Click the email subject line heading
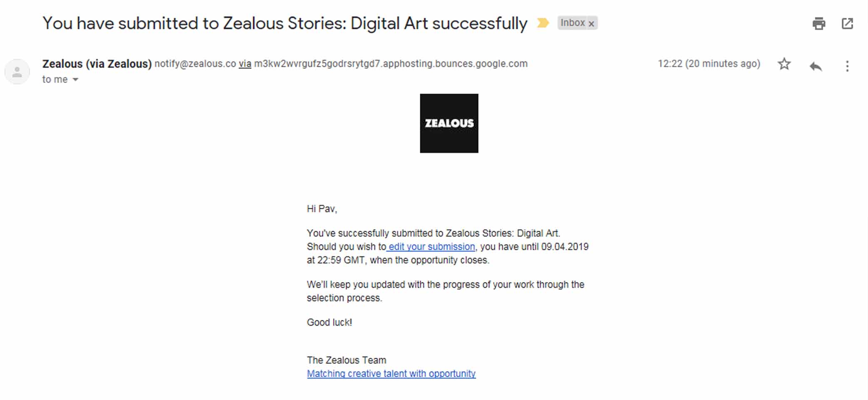 point(285,23)
